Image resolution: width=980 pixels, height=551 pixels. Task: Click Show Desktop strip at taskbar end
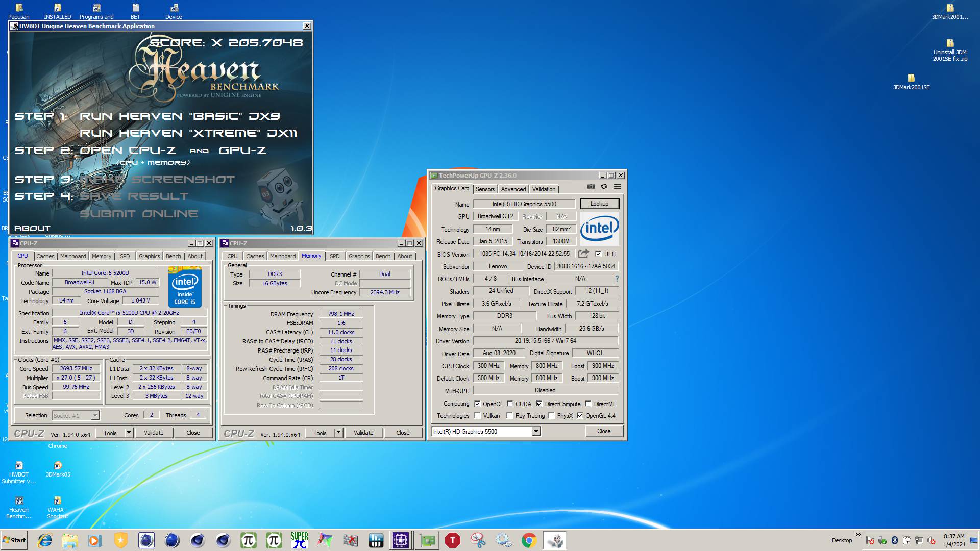click(973, 540)
